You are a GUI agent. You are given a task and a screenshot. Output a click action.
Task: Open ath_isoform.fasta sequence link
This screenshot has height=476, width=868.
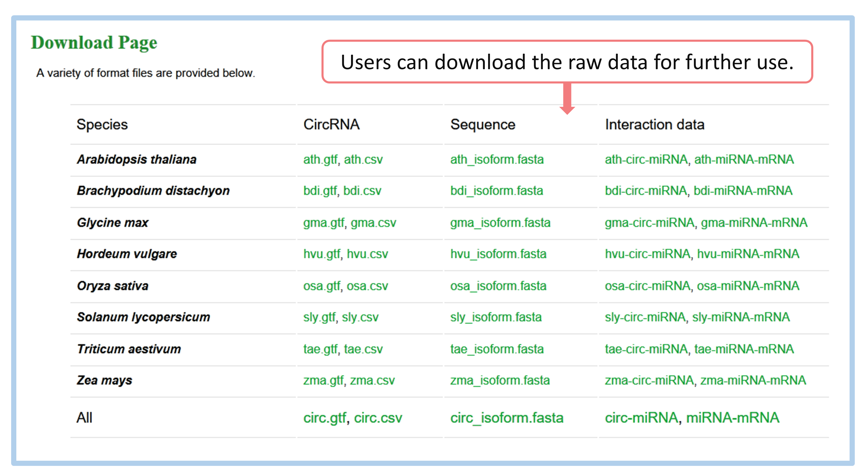click(x=497, y=159)
